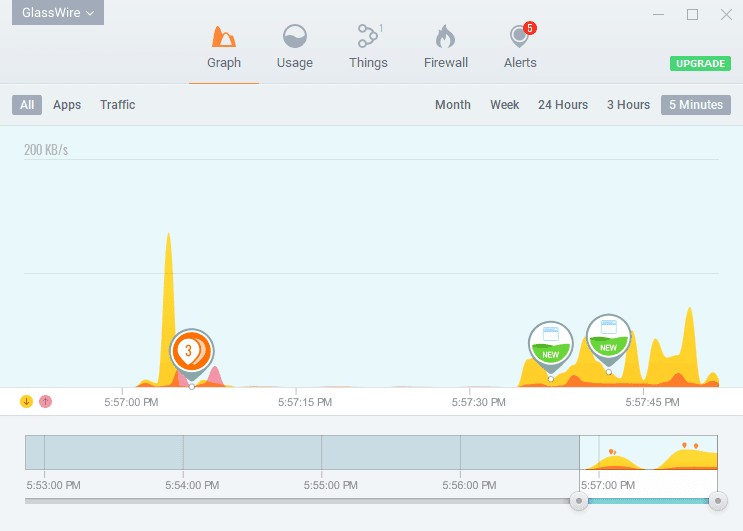
Task: Set time range to Month
Action: [x=452, y=105]
